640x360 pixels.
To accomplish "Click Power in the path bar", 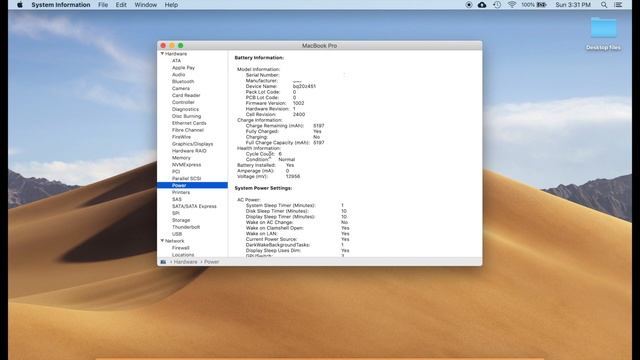I will (211, 262).
